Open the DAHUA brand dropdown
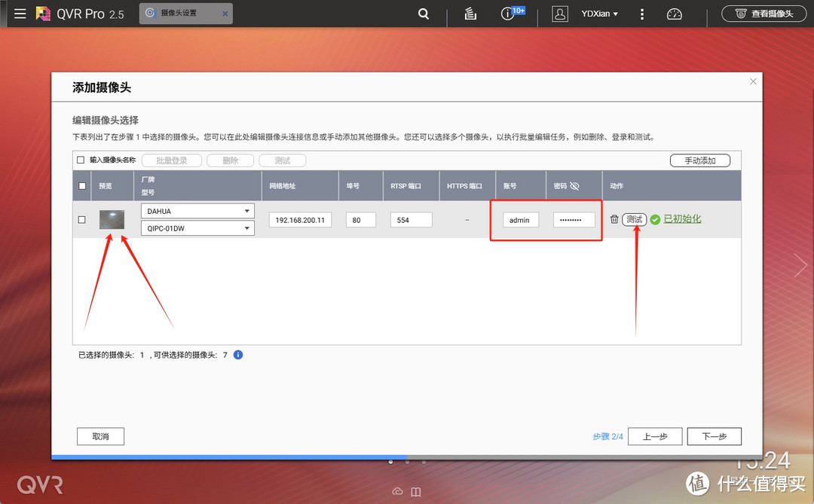This screenshot has width=814, height=504. 197,210
